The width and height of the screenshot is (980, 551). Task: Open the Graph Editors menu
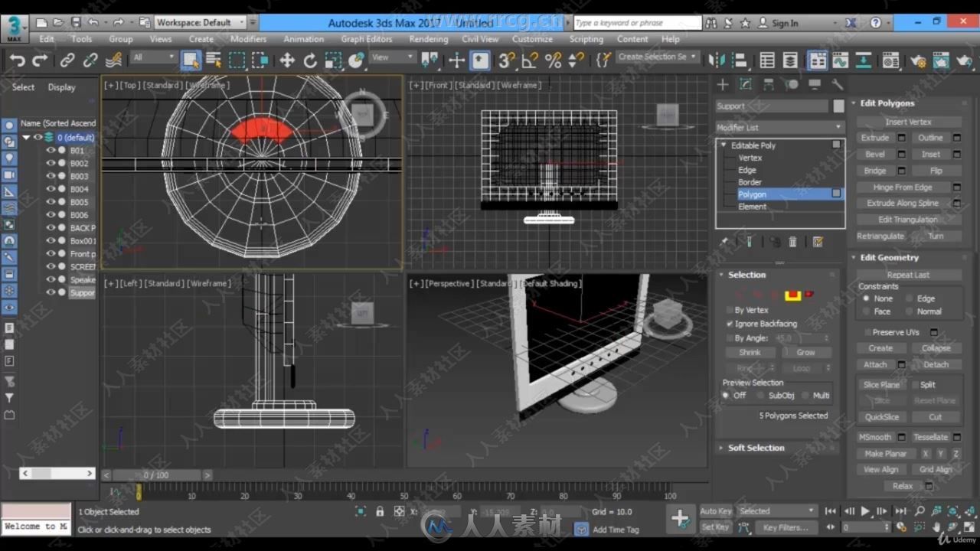coord(366,39)
